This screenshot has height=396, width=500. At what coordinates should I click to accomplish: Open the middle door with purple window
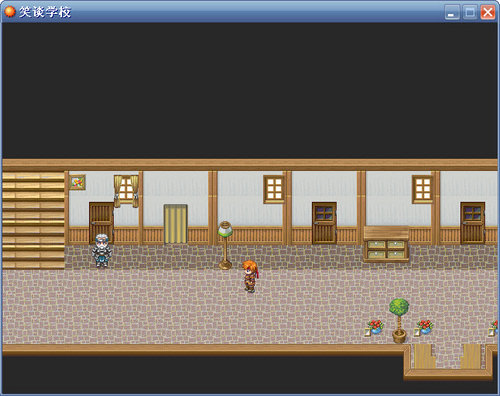[x=324, y=223]
